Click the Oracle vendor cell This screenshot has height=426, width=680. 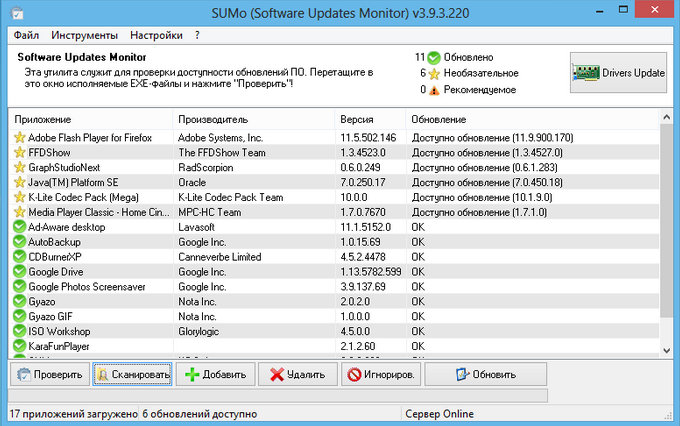192,182
